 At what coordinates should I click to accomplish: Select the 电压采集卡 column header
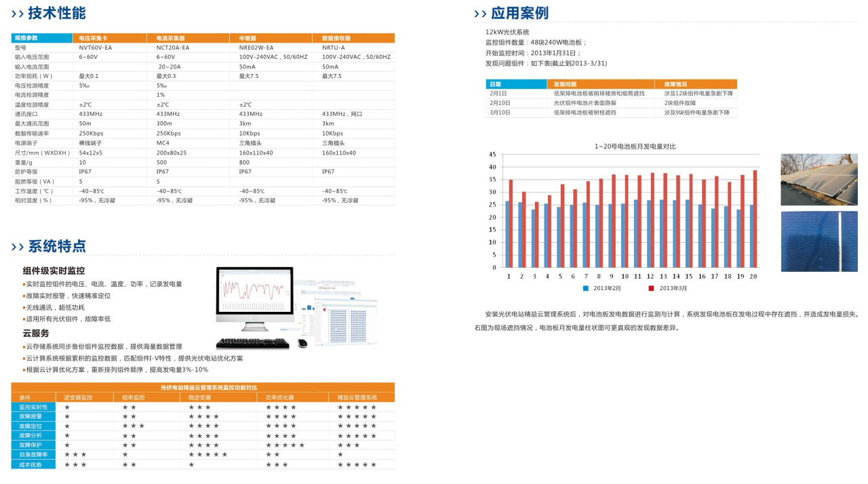pos(94,38)
